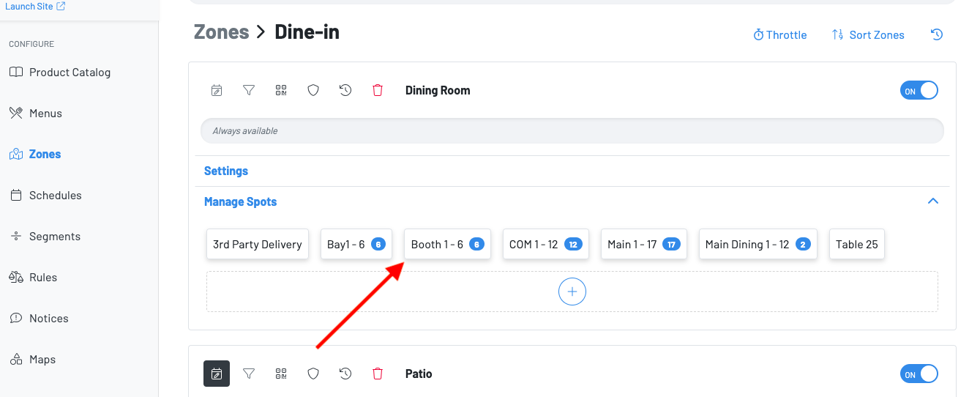980x397 pixels.
Task: Toggle the Patio zone switch
Action: [919, 374]
